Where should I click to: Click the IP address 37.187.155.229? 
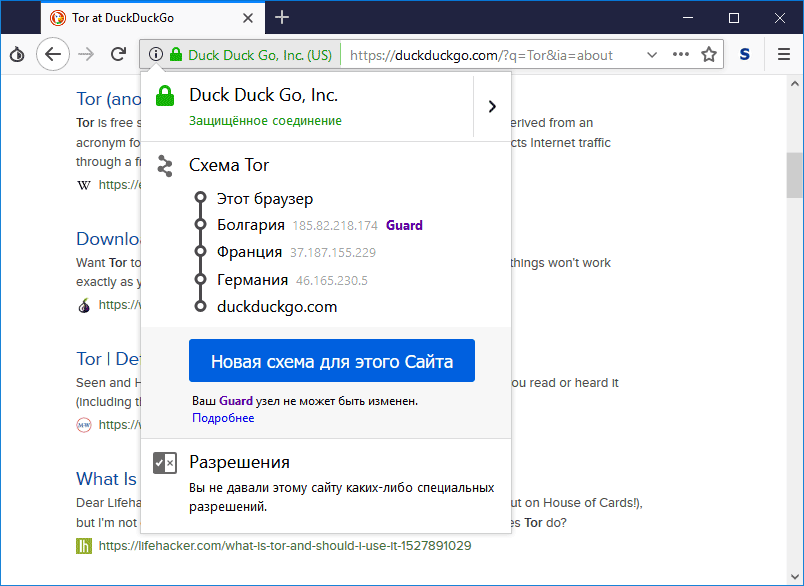click(333, 253)
